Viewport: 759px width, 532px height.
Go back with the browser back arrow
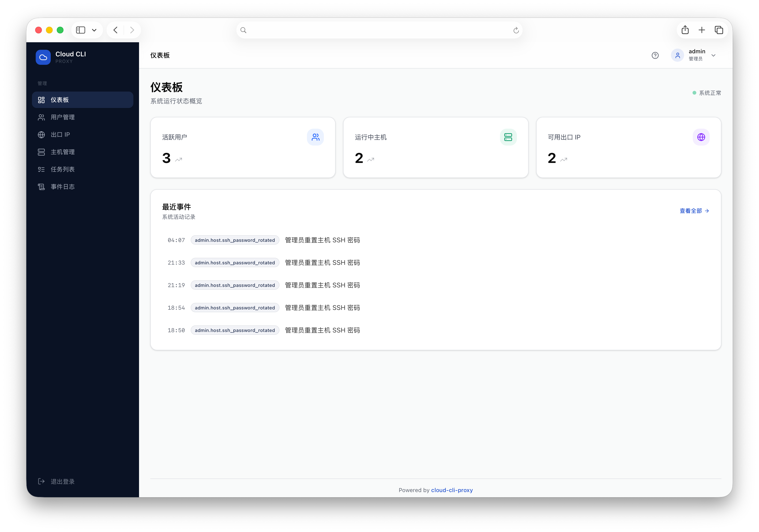tap(115, 30)
